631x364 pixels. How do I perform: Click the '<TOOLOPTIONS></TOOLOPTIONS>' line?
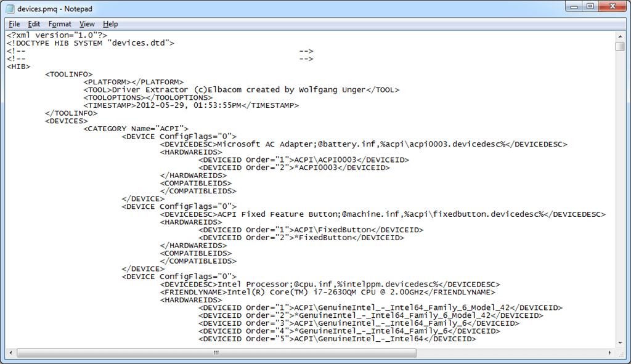[148, 98]
